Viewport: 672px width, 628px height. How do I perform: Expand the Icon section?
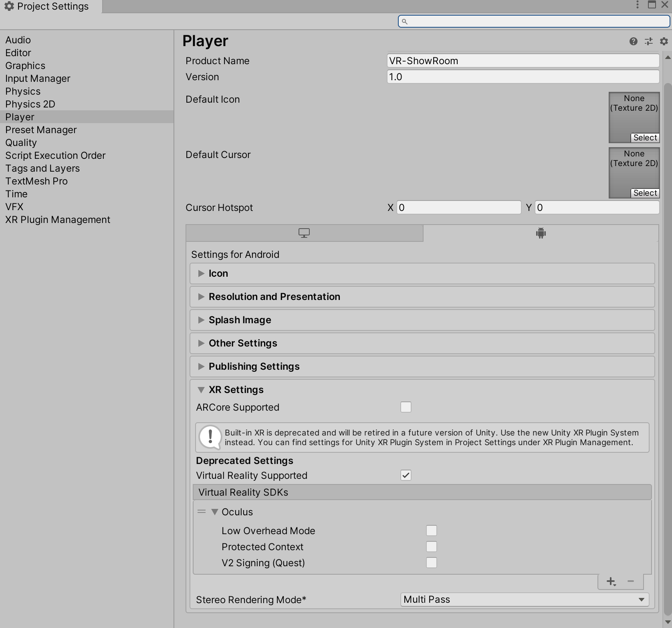pyautogui.click(x=422, y=273)
